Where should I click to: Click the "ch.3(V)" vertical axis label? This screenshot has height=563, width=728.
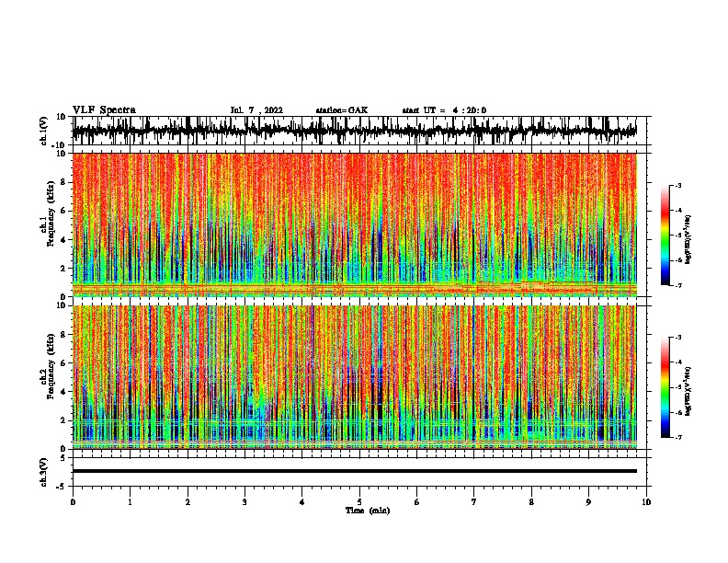pos(44,472)
